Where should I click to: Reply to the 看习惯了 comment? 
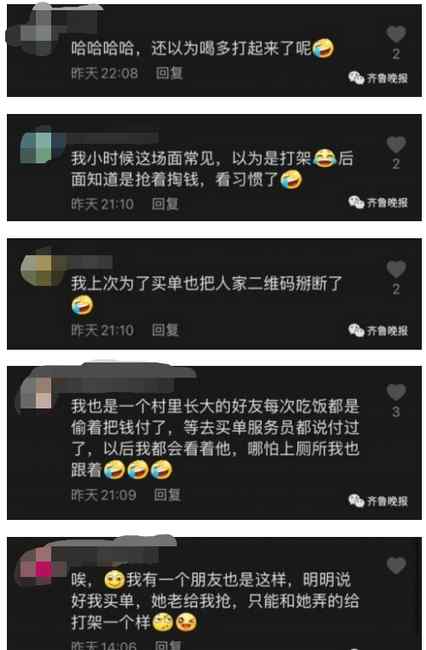click(x=165, y=204)
